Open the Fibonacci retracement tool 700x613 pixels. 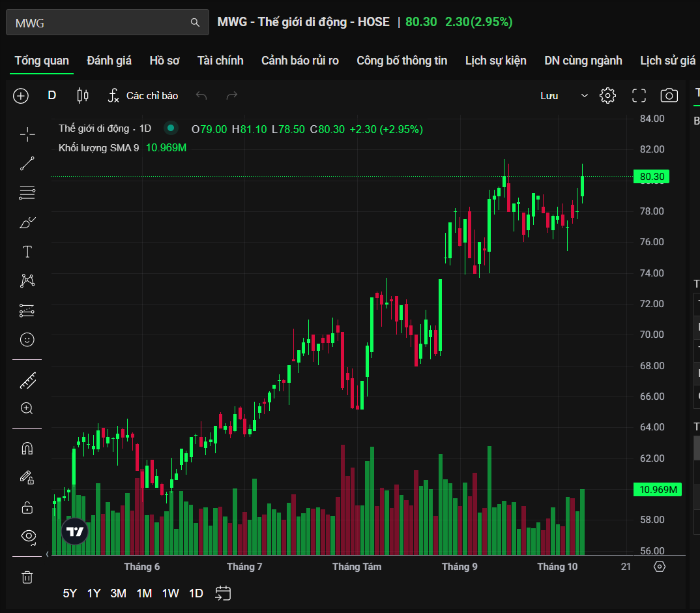tap(27, 193)
